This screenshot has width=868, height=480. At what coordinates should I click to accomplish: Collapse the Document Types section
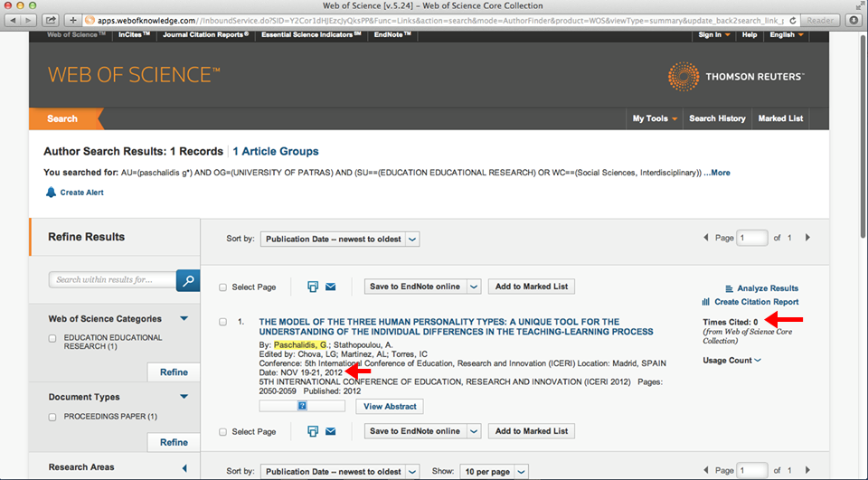184,397
